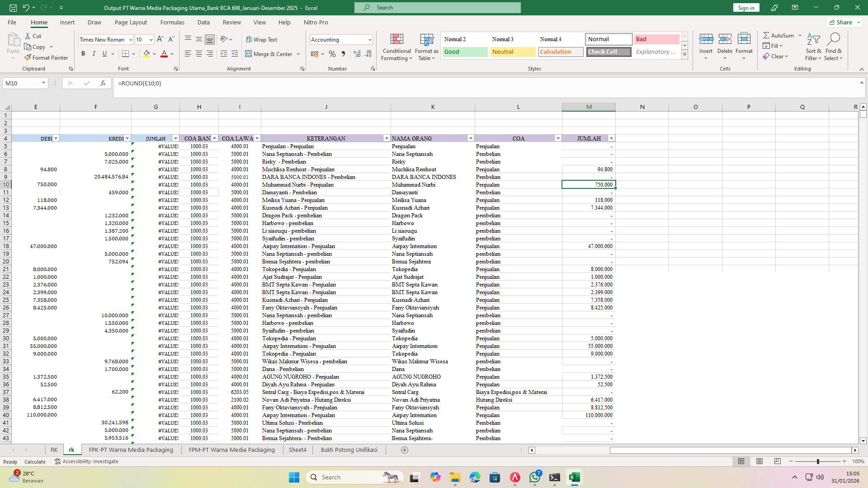
Task: Click the Sign in button
Action: 745,8
